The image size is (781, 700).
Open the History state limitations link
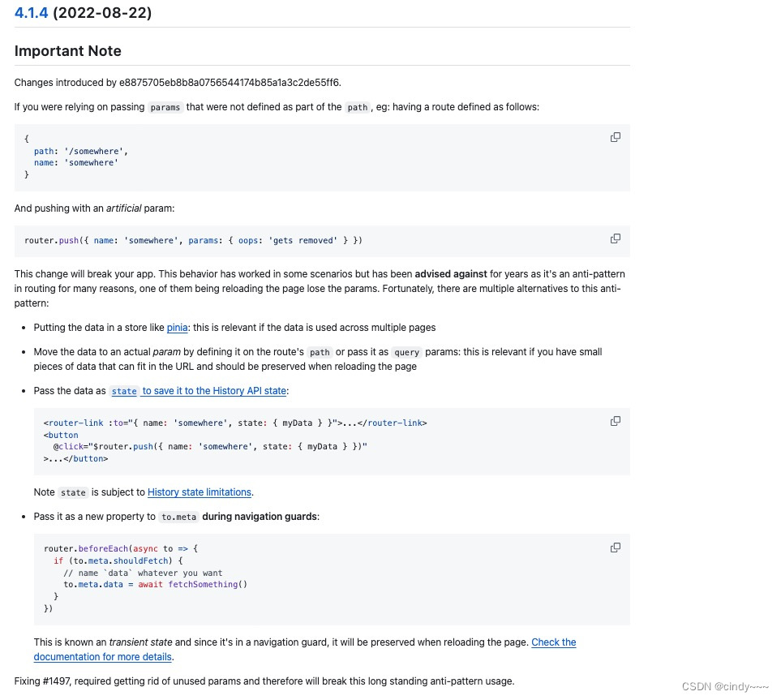tap(199, 492)
